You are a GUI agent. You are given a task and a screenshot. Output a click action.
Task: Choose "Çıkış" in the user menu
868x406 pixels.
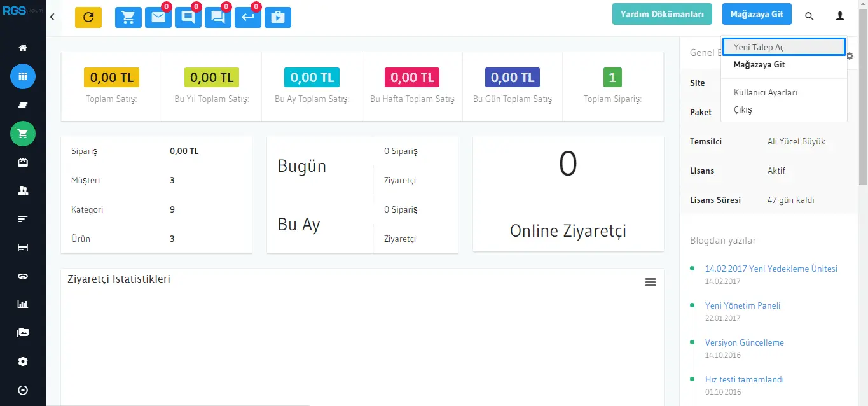coord(743,109)
